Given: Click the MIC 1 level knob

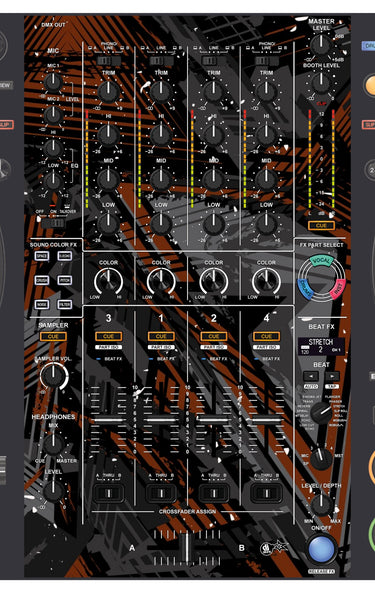Looking at the screenshot, I should point(53,82).
